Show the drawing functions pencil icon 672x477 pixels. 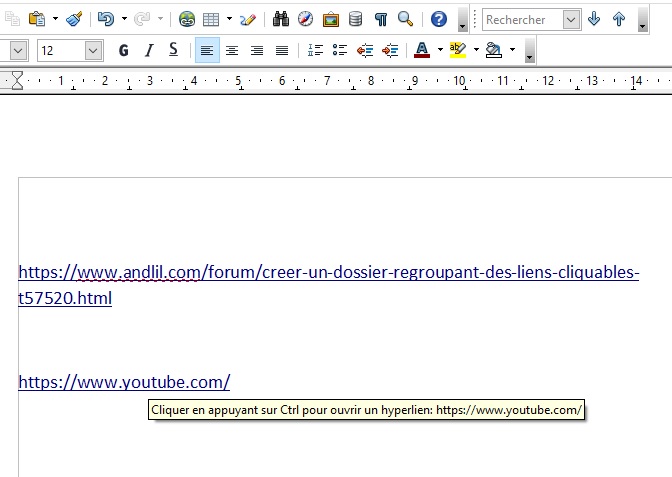click(x=248, y=19)
